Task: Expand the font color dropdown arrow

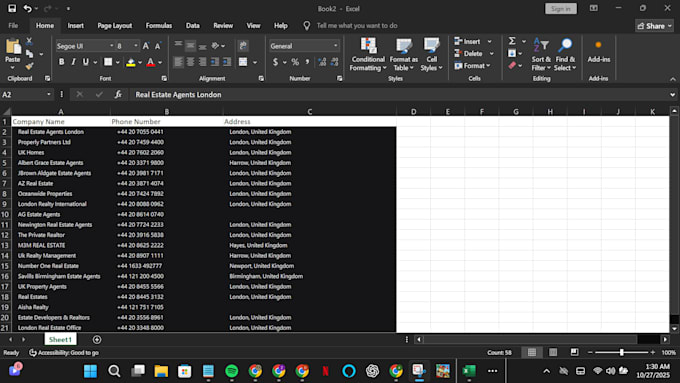Action: click(160, 62)
